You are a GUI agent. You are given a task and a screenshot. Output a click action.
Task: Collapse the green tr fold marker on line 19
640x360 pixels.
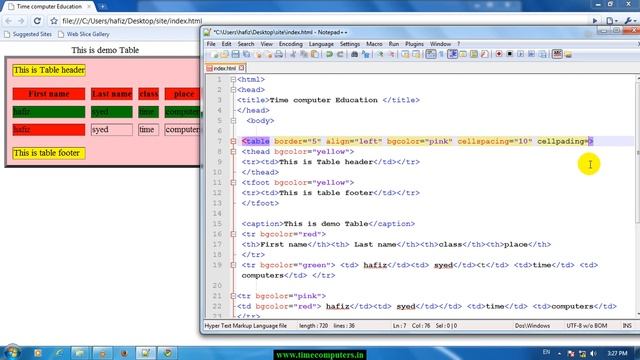pyautogui.click(x=233, y=265)
